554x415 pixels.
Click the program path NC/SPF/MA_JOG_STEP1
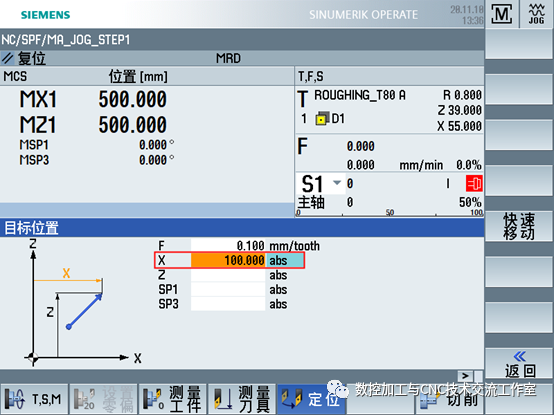pos(66,40)
